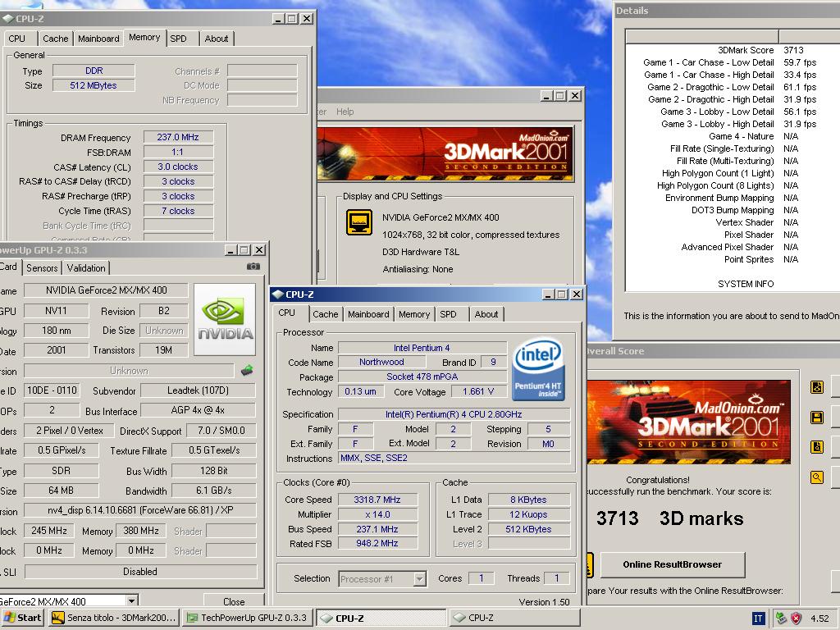Click the Online ResultBrowser button

click(672, 564)
